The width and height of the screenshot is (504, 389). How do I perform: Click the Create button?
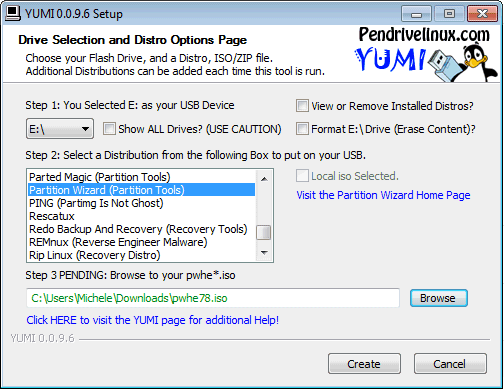coord(364,364)
